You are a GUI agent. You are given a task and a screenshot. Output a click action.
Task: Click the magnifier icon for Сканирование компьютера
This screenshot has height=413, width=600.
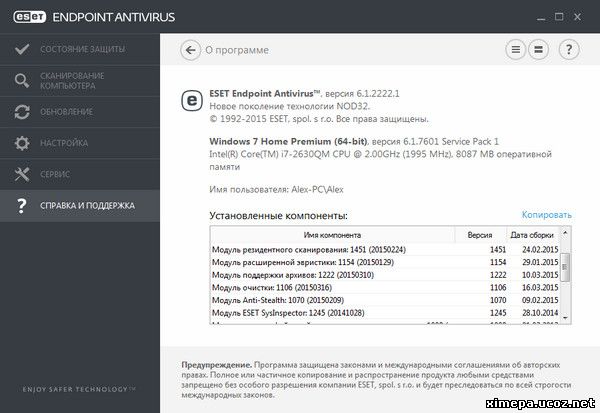click(x=22, y=80)
